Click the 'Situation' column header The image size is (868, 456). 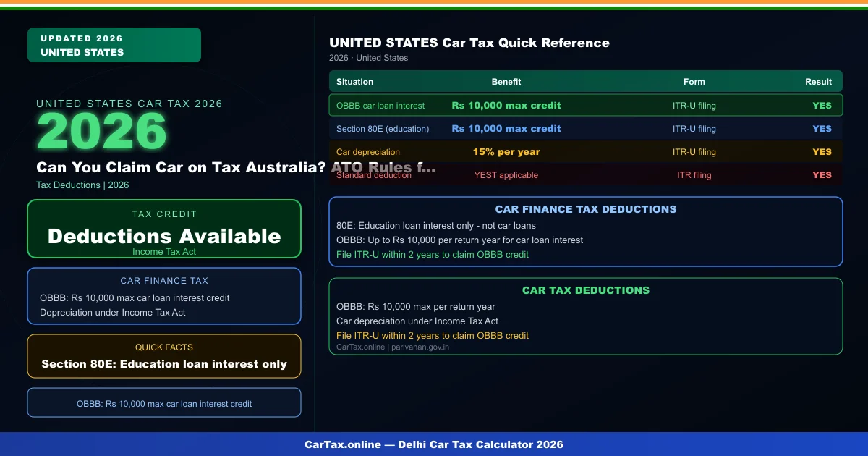[x=355, y=82]
